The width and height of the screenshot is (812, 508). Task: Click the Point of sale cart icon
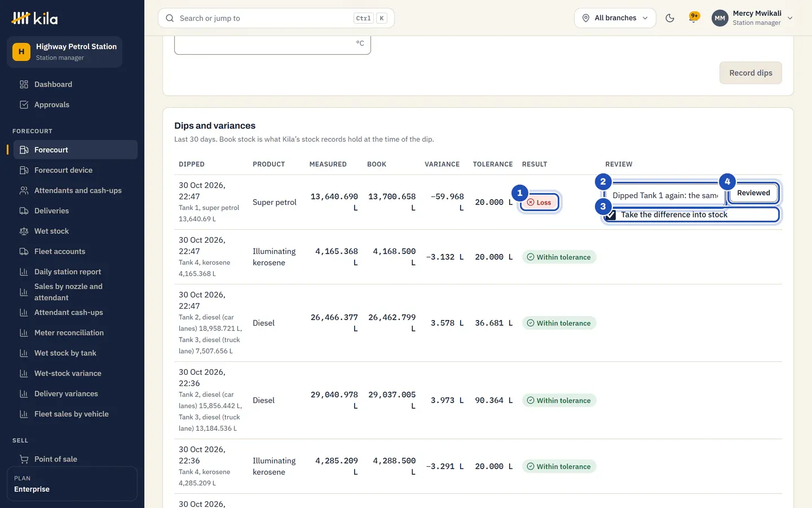24,459
